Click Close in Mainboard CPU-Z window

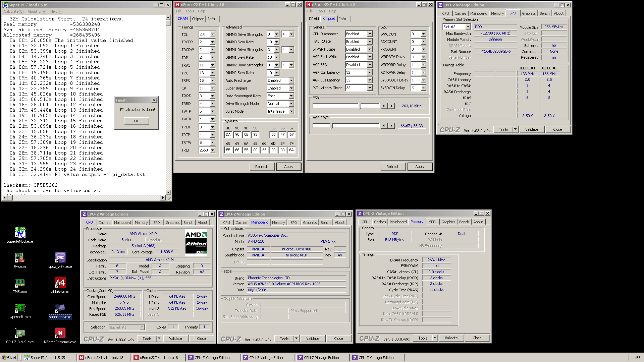point(338,339)
